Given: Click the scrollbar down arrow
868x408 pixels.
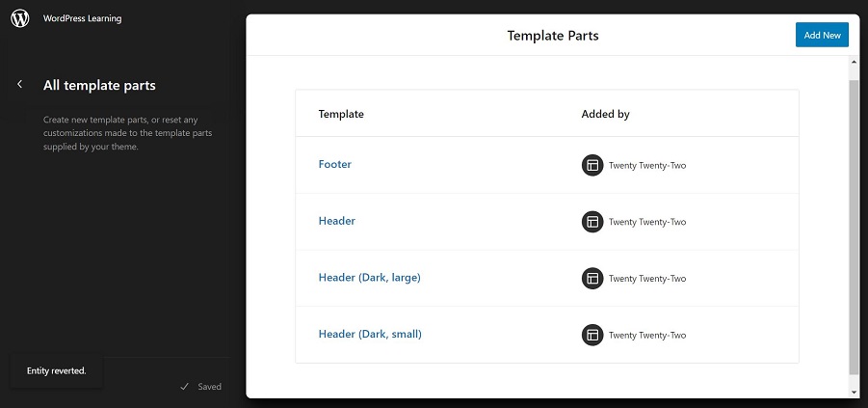Looking at the screenshot, I should (855, 392).
